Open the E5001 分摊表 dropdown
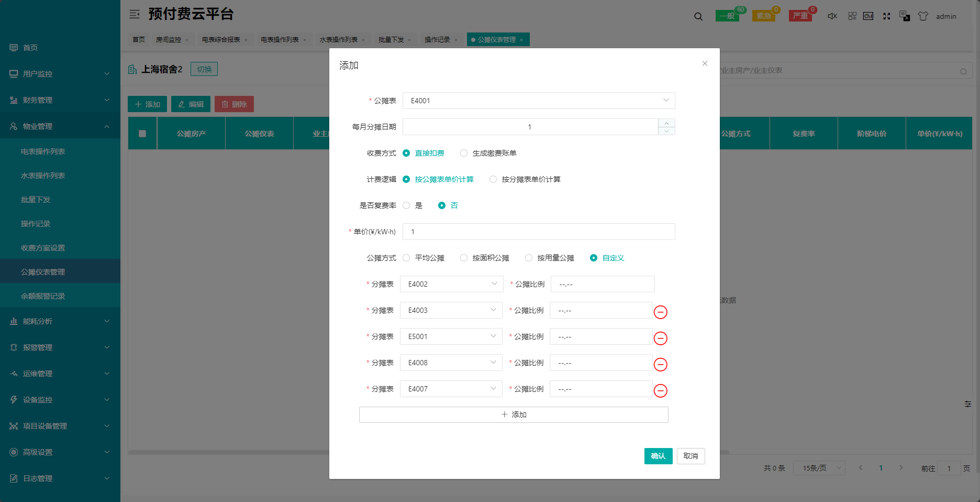 click(x=451, y=336)
